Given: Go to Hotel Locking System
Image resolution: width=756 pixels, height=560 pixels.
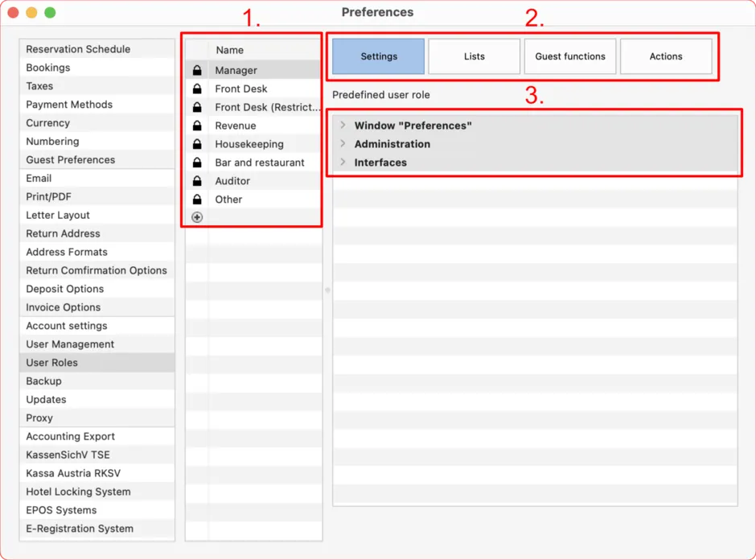Looking at the screenshot, I should pos(97,492).
